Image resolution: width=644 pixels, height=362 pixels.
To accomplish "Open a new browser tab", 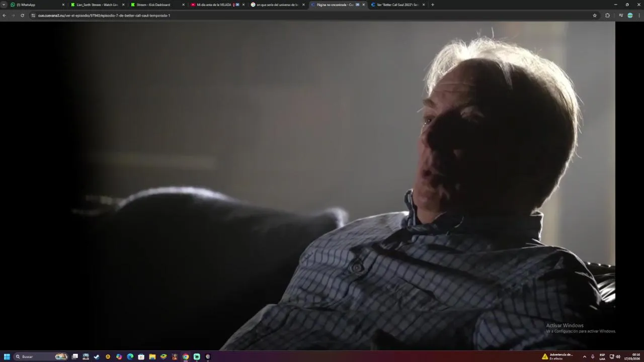I will pos(433,5).
